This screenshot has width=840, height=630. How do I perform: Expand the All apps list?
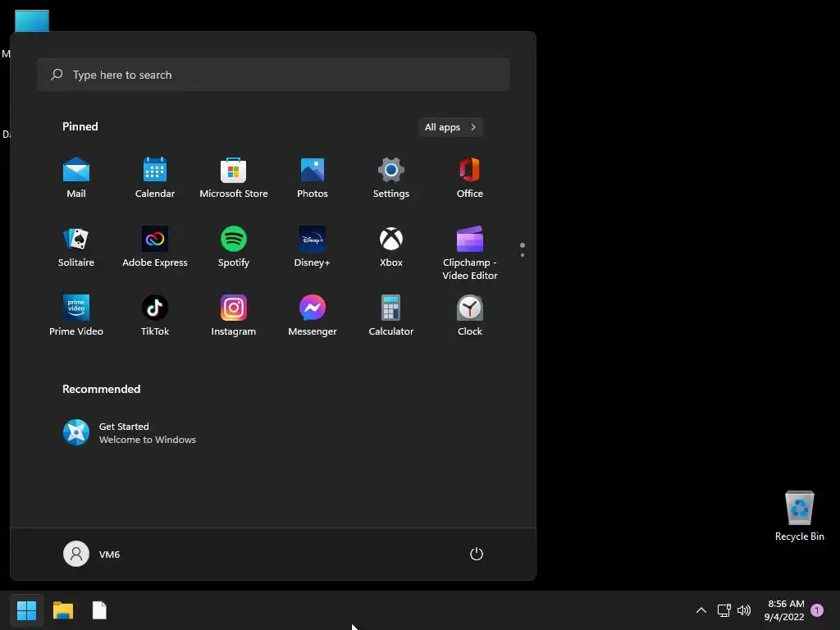tap(450, 127)
